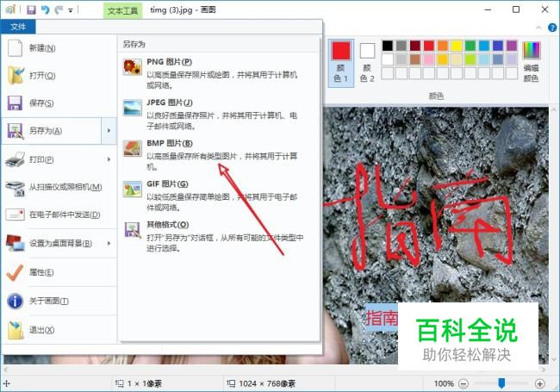Click the Undo arrow in title bar
This screenshot has height=392, width=560.
(46, 10)
